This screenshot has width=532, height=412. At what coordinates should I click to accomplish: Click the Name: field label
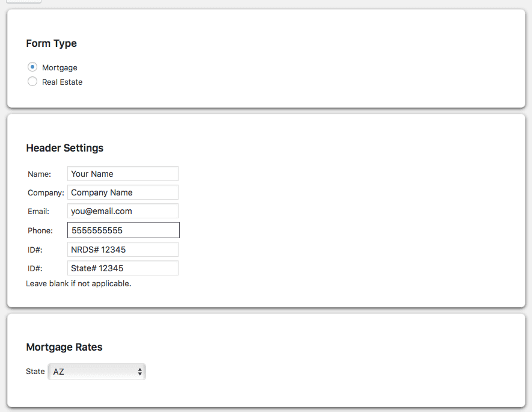point(39,174)
